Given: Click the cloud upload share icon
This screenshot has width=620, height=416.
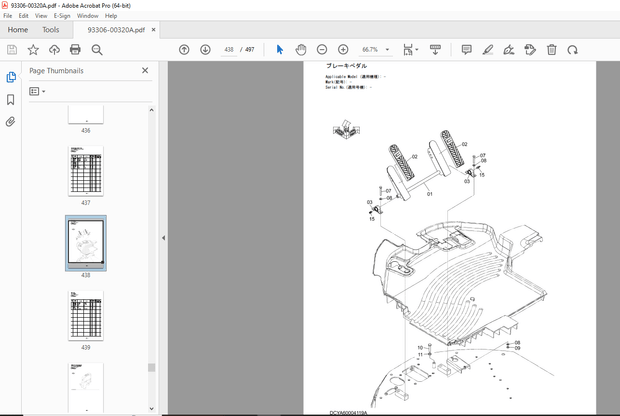Looking at the screenshot, I should pyautogui.click(x=54, y=49).
